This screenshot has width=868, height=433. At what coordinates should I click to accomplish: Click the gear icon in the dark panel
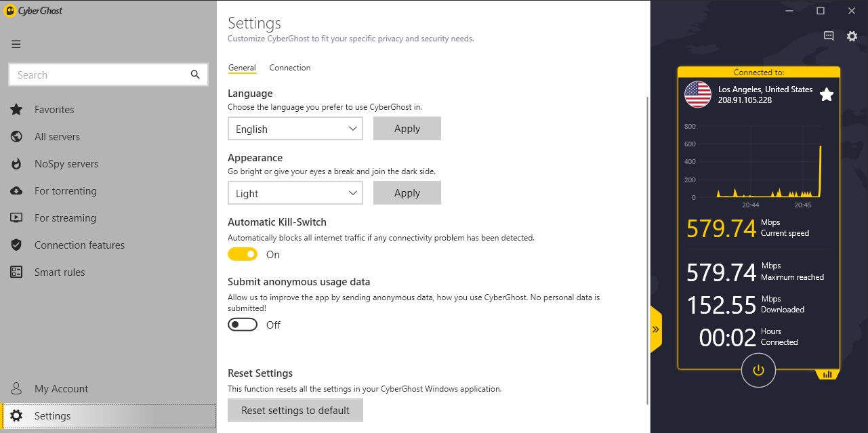[x=852, y=37]
